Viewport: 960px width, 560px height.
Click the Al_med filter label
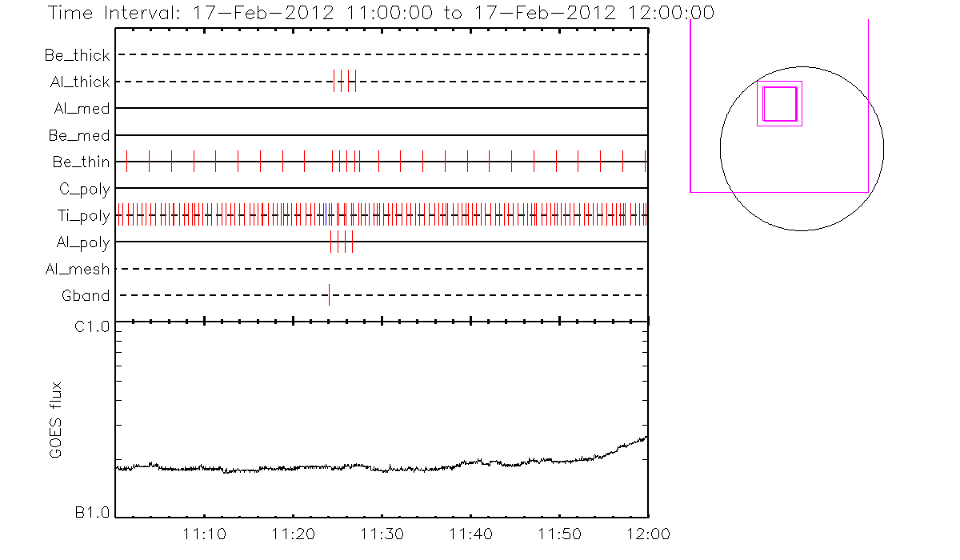point(78,109)
